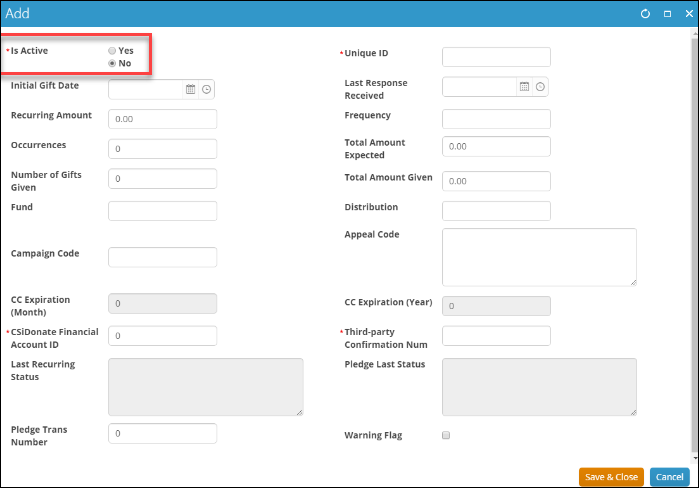Screen dimensions: 699x488
Task: Cancel the Add form
Action: [669, 477]
